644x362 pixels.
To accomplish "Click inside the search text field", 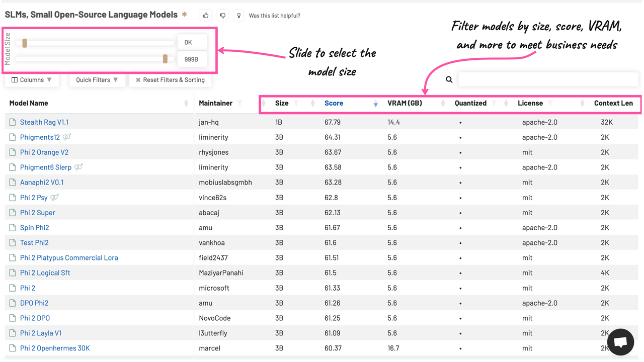I will [547, 79].
